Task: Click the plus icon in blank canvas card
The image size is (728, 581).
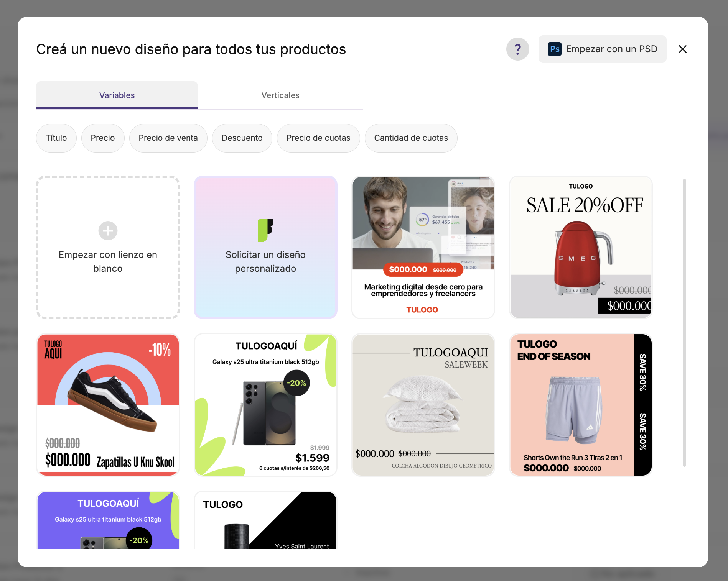Action: [x=108, y=231]
